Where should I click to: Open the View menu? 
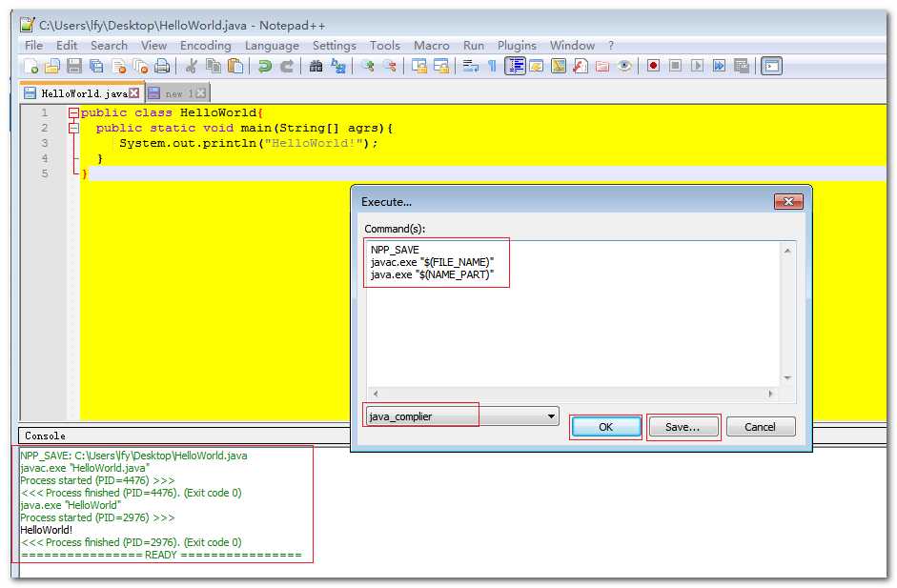(x=153, y=45)
